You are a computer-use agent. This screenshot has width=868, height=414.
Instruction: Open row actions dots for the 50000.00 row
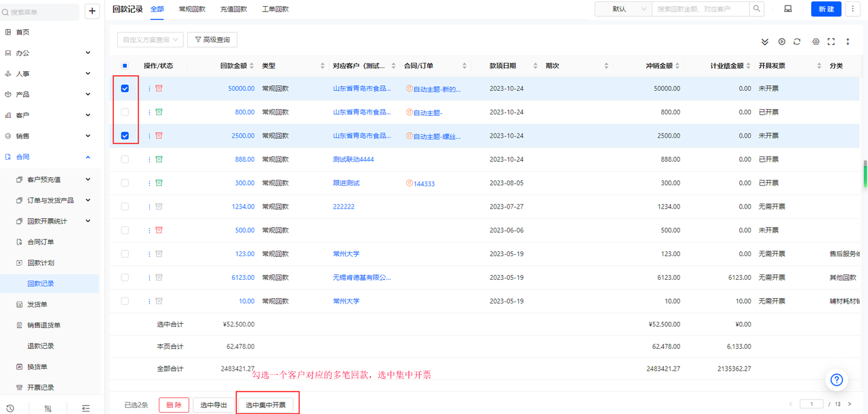coord(149,88)
